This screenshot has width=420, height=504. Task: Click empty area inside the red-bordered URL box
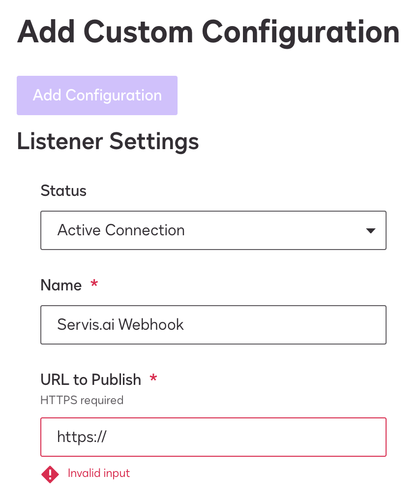tap(244, 437)
